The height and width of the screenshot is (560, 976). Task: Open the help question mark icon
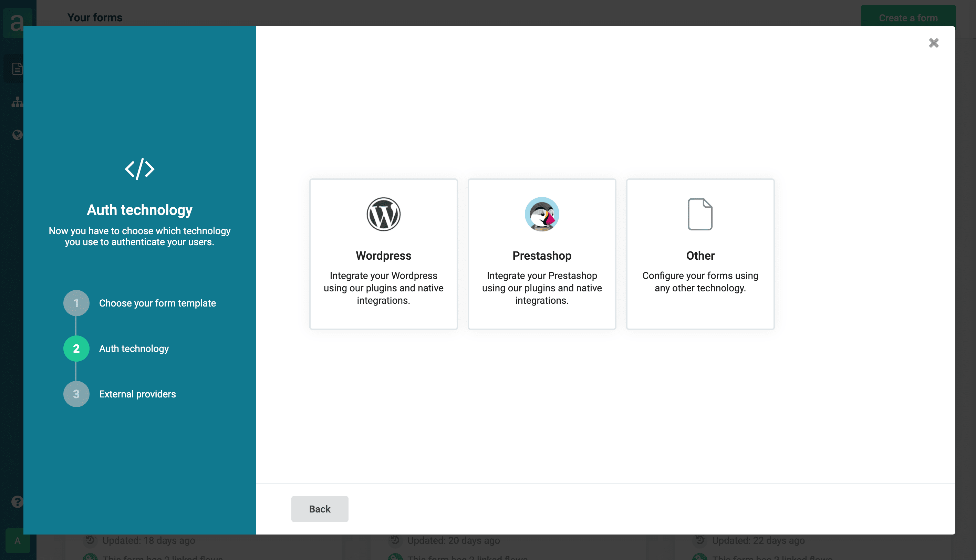click(17, 501)
